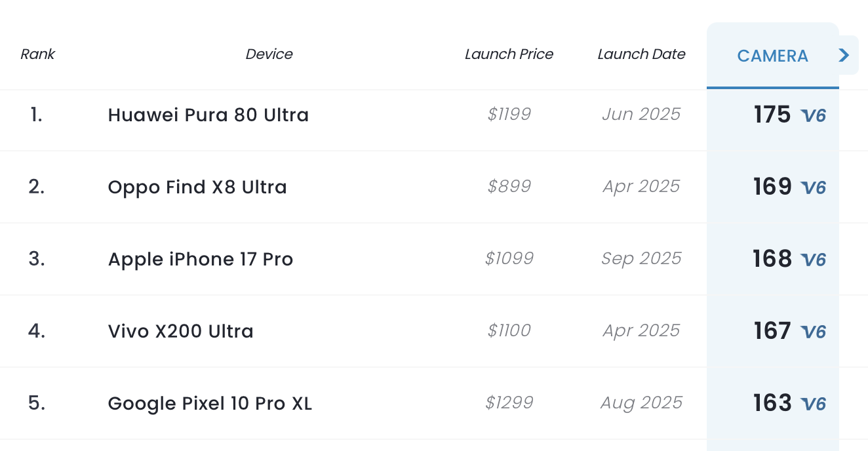Click the $1199 launch price cell
Viewport: 868px width, 451px height.
(509, 115)
